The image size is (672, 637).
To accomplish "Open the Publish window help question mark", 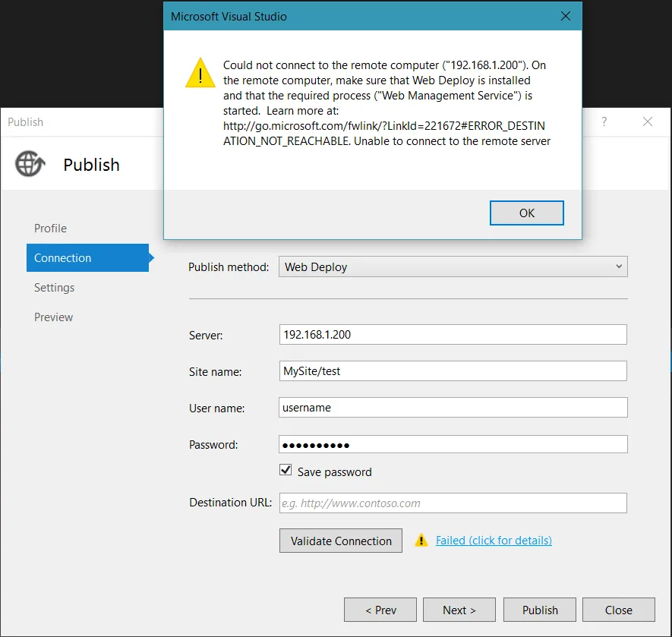I will click(x=604, y=121).
